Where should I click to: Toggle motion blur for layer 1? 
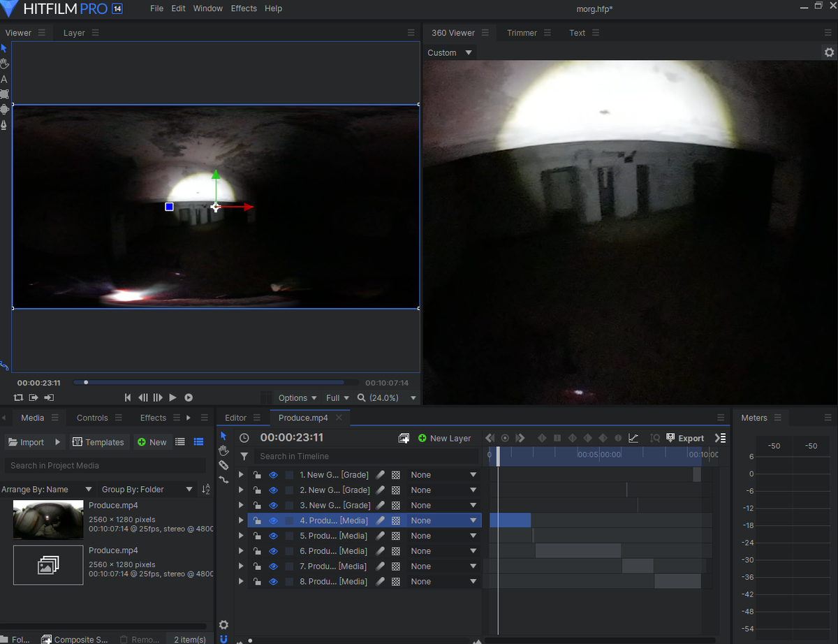tap(381, 475)
